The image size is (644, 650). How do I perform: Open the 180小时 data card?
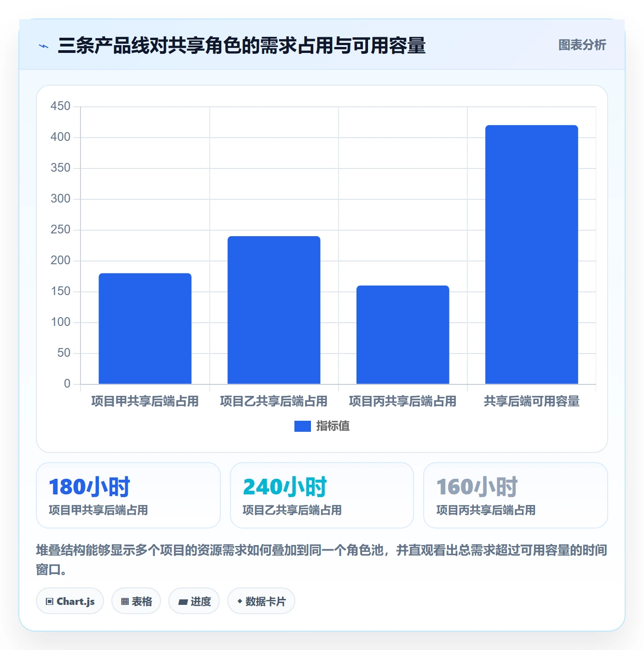pyautogui.click(x=128, y=495)
